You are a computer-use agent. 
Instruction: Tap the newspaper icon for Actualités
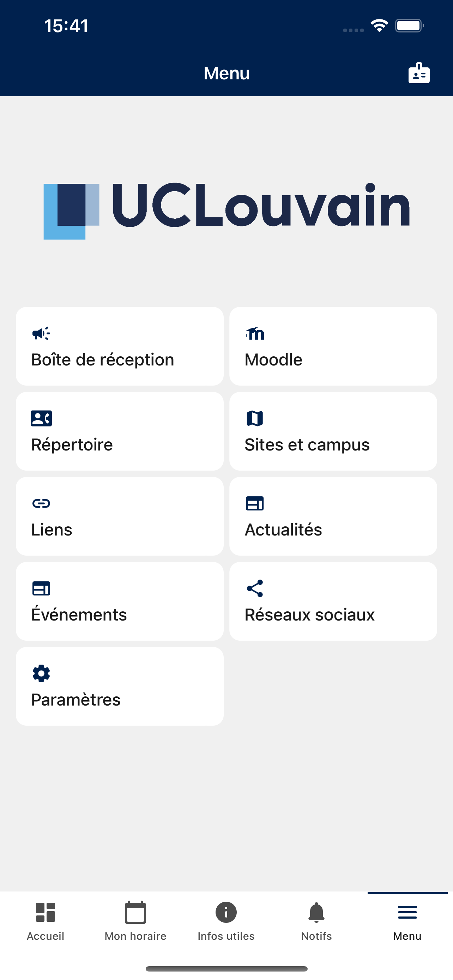click(255, 503)
